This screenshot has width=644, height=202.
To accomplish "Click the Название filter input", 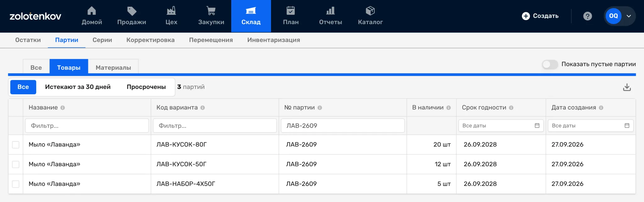I will pyautogui.click(x=87, y=126).
